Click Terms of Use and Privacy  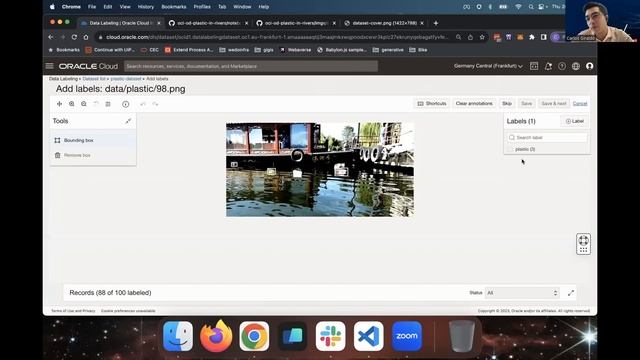tap(73, 311)
